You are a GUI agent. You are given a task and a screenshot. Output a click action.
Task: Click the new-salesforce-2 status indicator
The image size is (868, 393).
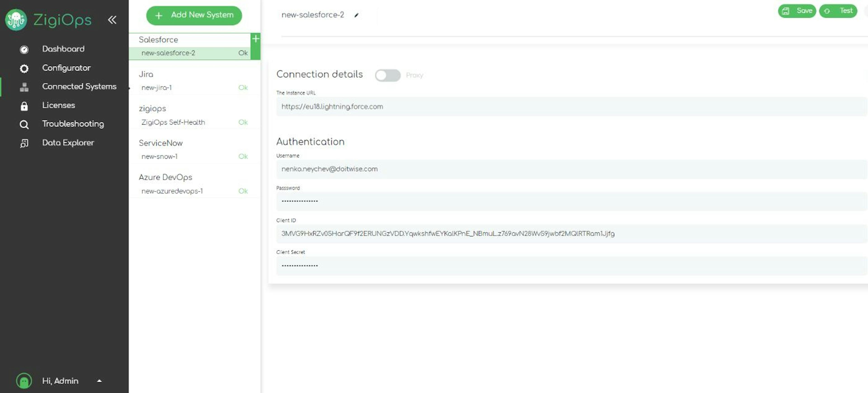[243, 53]
